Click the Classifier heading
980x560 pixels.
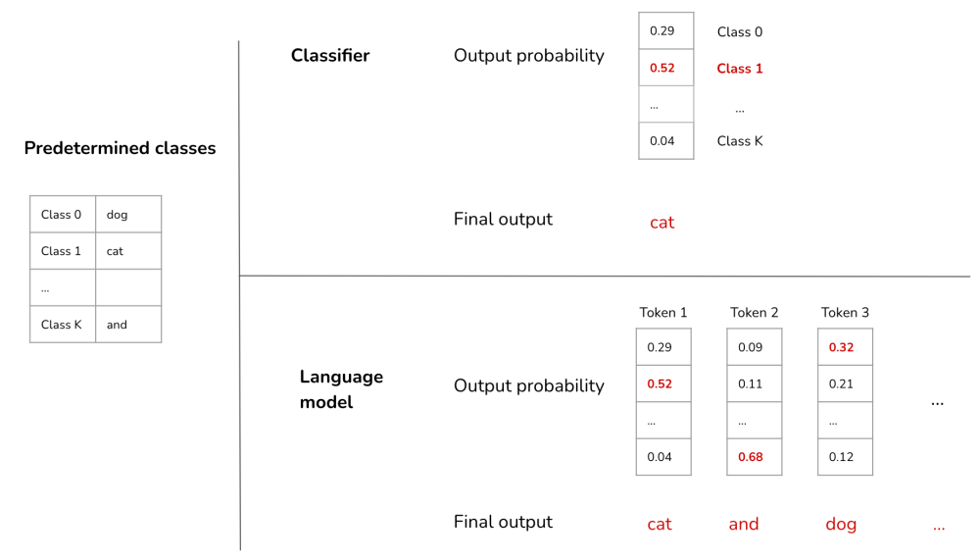tap(330, 56)
